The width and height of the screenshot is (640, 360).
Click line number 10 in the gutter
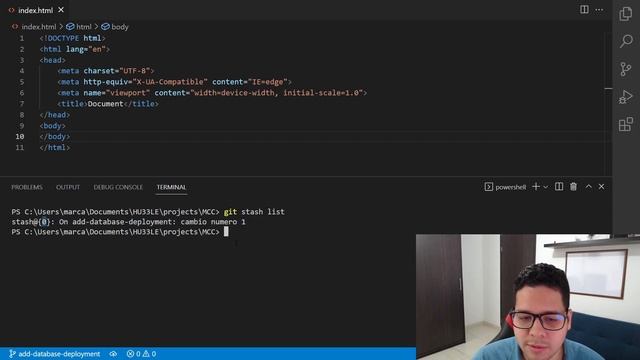click(20, 136)
